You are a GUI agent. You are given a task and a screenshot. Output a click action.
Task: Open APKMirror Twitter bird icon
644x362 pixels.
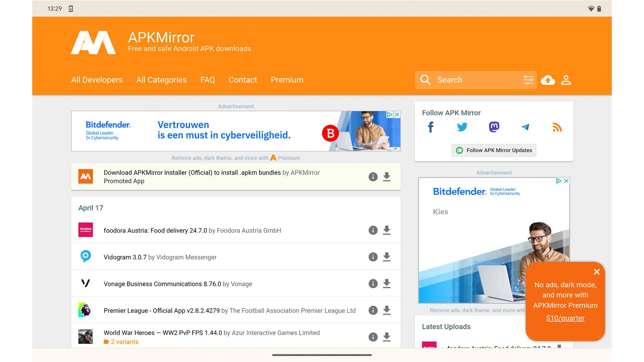[x=462, y=127]
